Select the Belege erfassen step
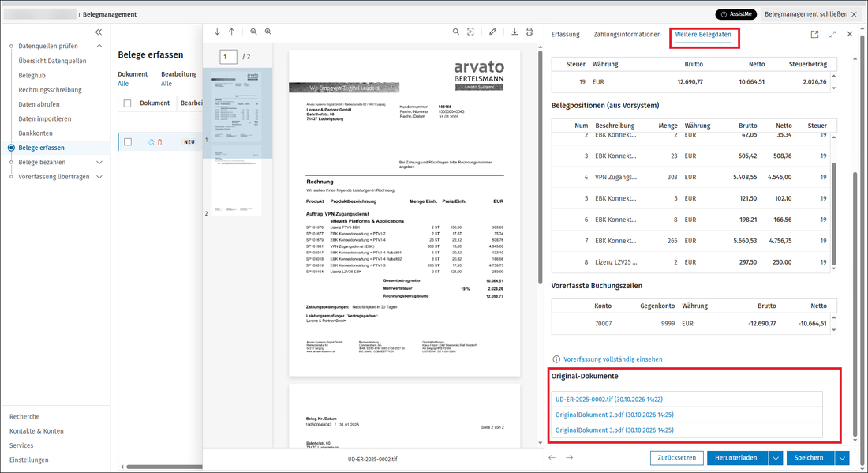868x473 pixels. tap(42, 148)
